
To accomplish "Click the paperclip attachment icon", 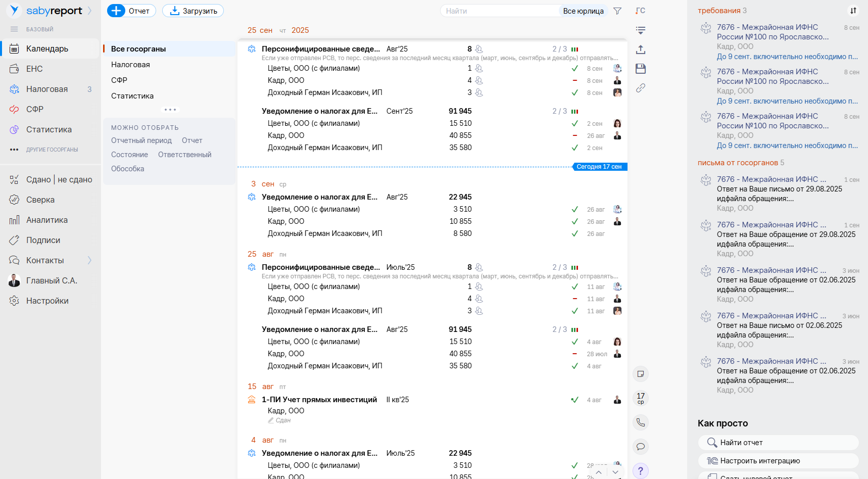I will (641, 88).
